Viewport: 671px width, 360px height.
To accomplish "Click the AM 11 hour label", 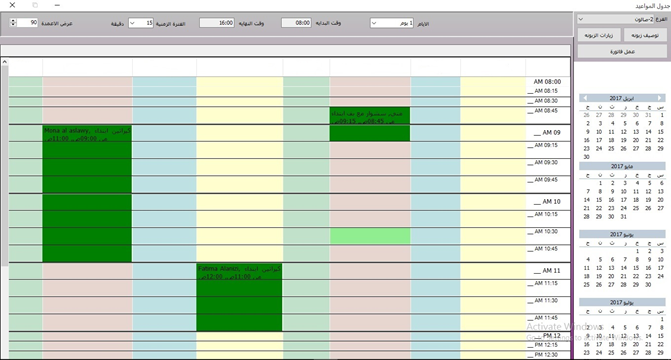I will pyautogui.click(x=551, y=271).
